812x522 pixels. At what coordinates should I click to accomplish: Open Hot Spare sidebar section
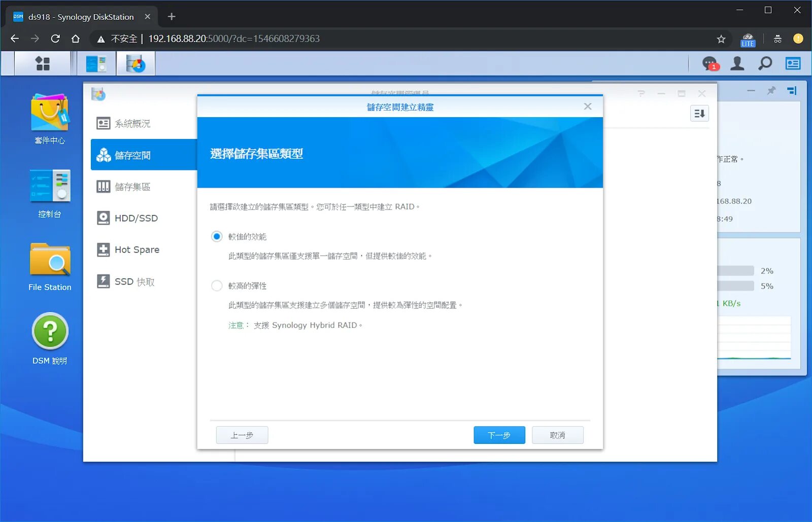pos(144,250)
